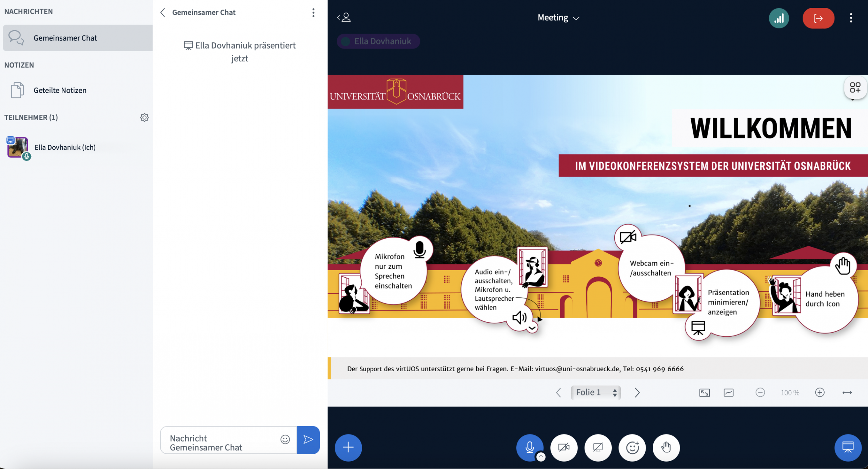
Task: Open participant settings gear icon
Action: pos(144,117)
